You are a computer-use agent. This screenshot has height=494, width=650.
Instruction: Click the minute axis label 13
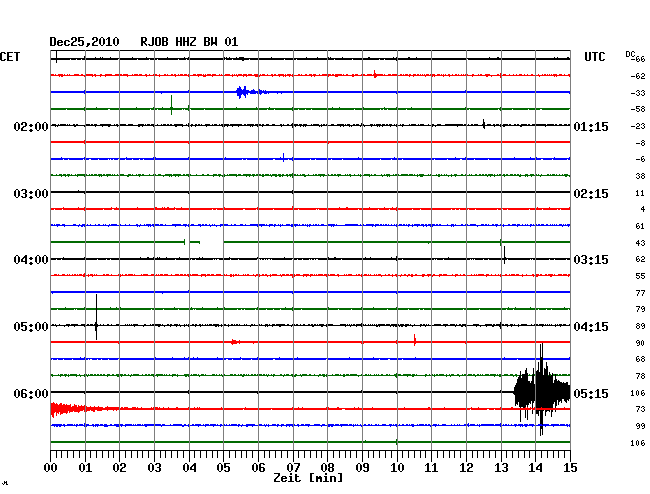pos(501,468)
